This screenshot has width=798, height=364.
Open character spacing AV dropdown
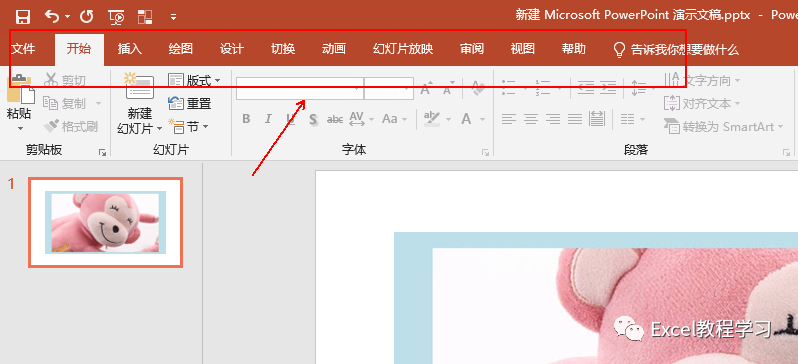[x=362, y=119]
